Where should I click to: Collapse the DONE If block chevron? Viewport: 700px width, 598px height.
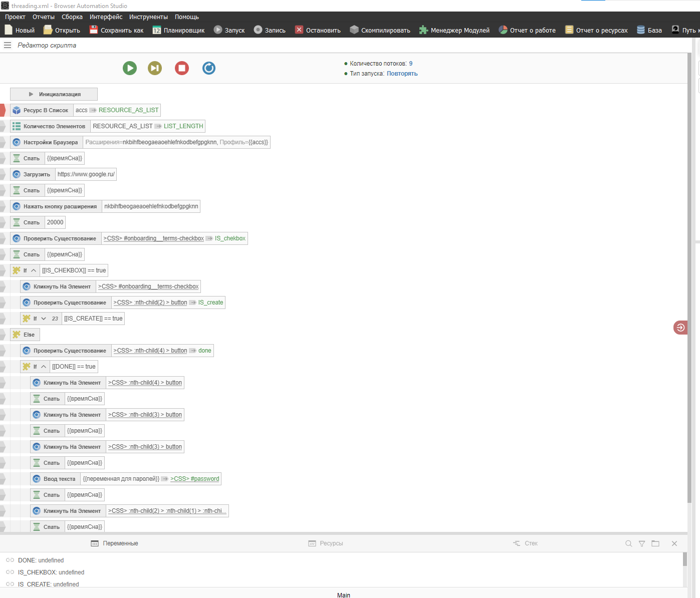(x=43, y=366)
